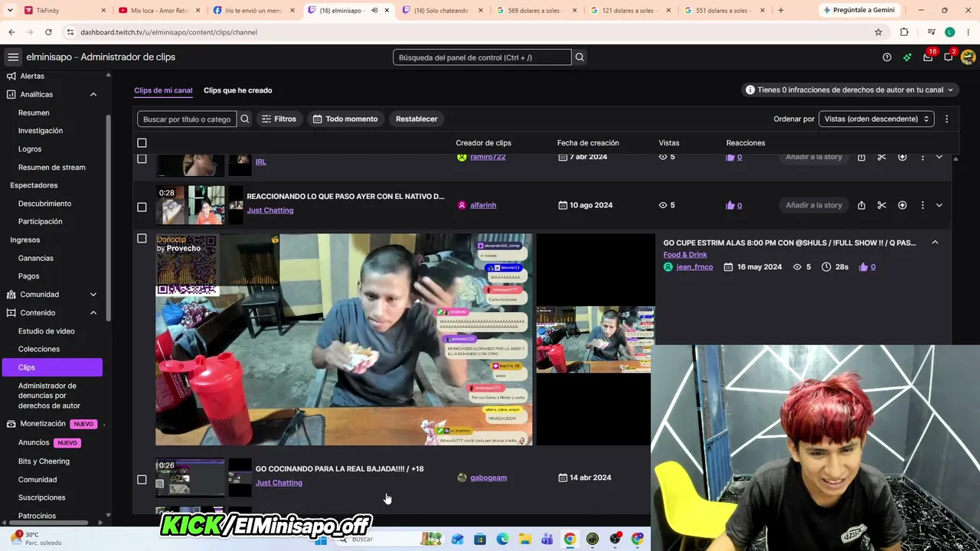Click the circular star icon on ramiro722 clip

(x=902, y=157)
